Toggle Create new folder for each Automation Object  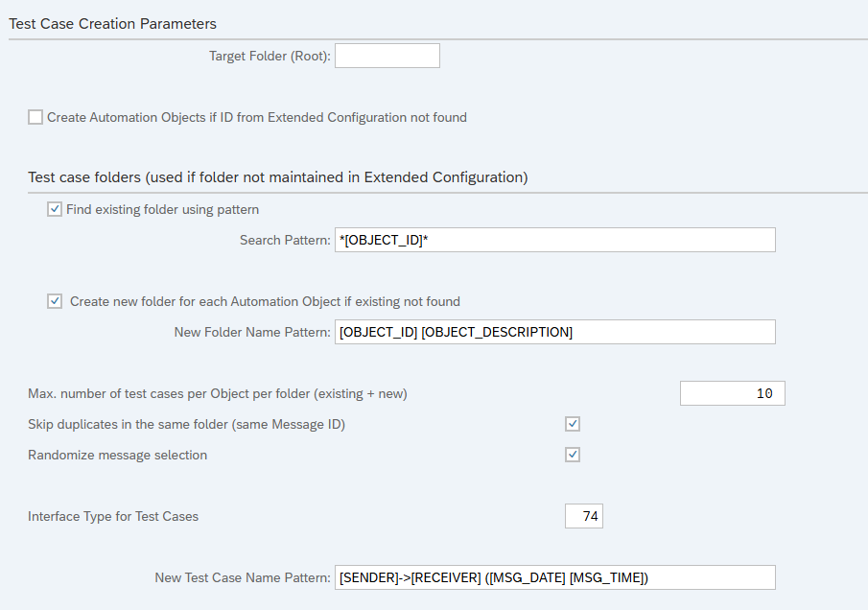coord(55,301)
